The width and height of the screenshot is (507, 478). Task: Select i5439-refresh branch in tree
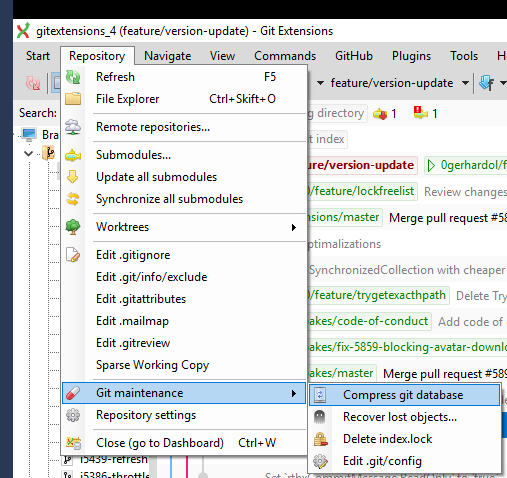113,460
